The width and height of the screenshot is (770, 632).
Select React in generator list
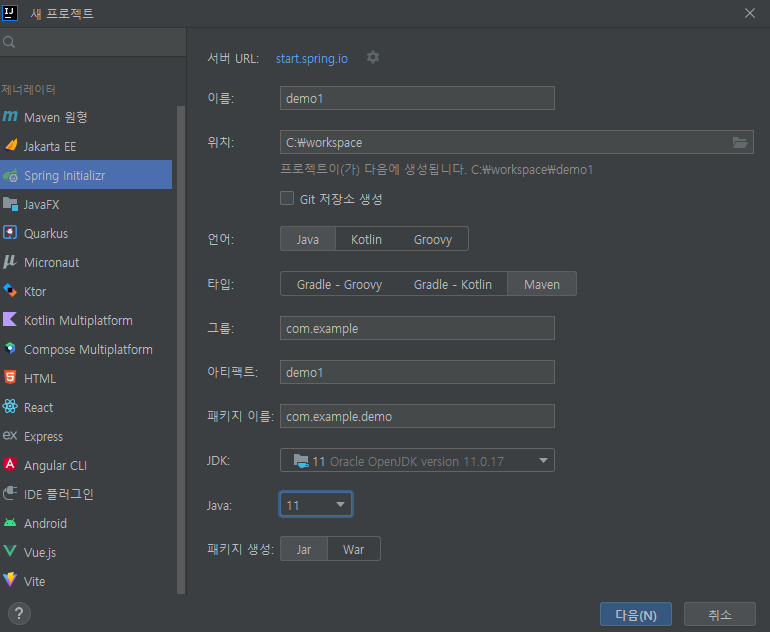(86, 407)
